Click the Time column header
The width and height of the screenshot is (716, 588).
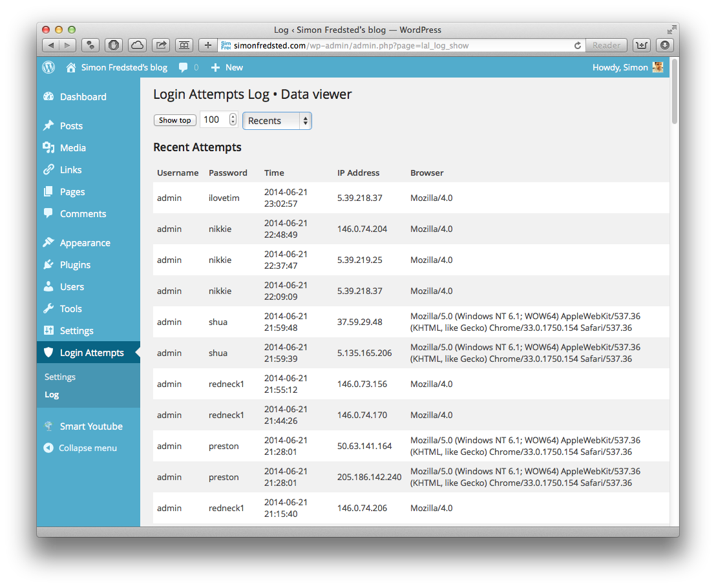point(274,173)
